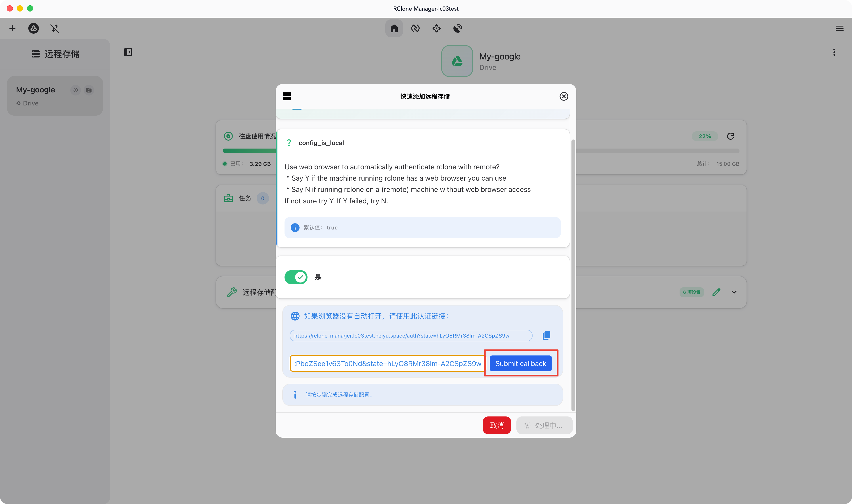Screen dimensions: 852x504
Task: Collapse the sidebar panel icon
Action: coord(128,52)
